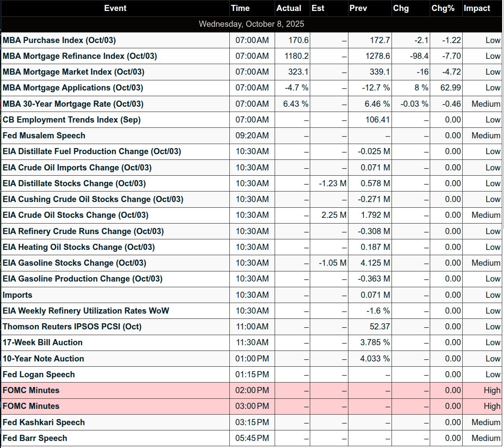Screen dimensions: 504x448
Task: Open the MBA Purchase Index event
Action: [59, 40]
